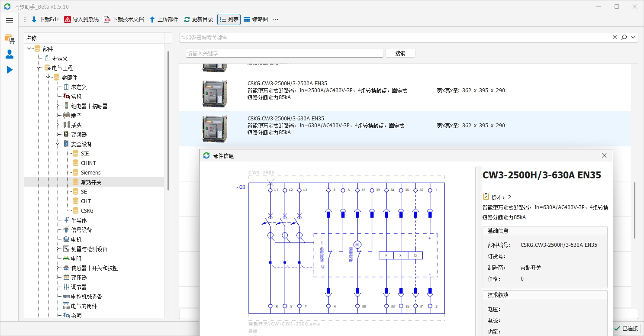Screen dimensions: 644x336
Task: Click 导入到系统 import toolbar button
Action: pos(81,19)
